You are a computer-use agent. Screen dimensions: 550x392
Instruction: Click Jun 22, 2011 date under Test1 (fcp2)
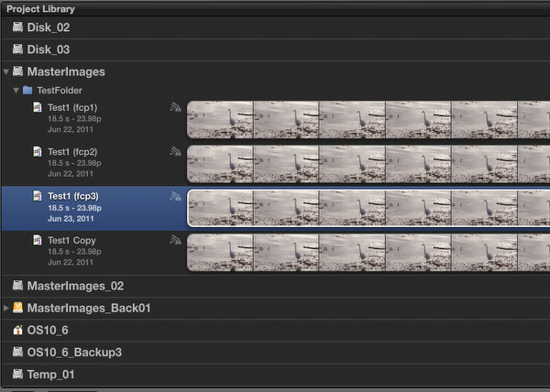[71, 173]
